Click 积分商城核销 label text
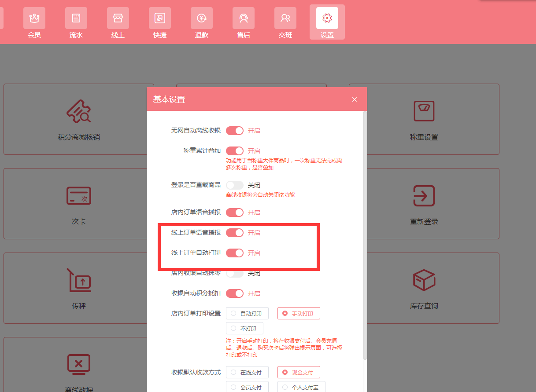Screen dimensions: 536x392 (79, 137)
